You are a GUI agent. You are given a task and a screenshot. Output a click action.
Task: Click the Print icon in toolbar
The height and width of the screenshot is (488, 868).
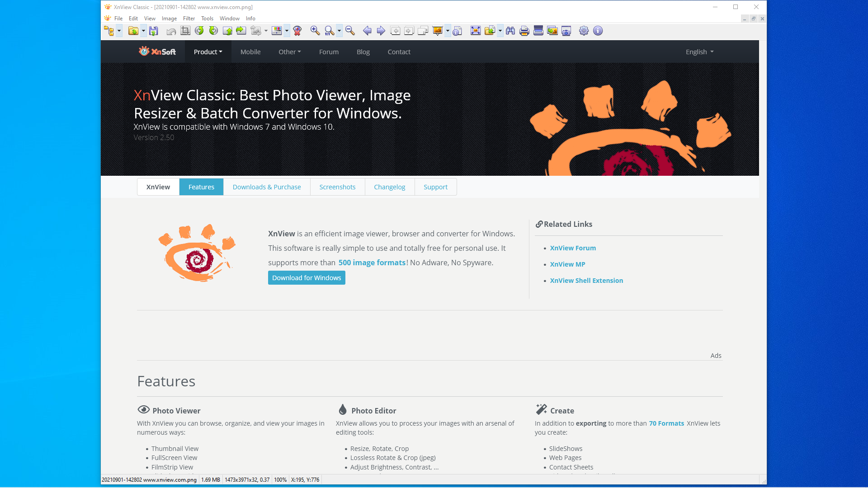524,31
